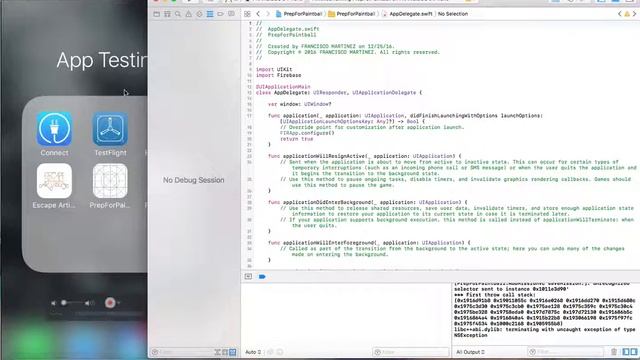Click the applicationWillEnterForeground function line
Screen dimensions: 640x360
[x=369, y=242]
